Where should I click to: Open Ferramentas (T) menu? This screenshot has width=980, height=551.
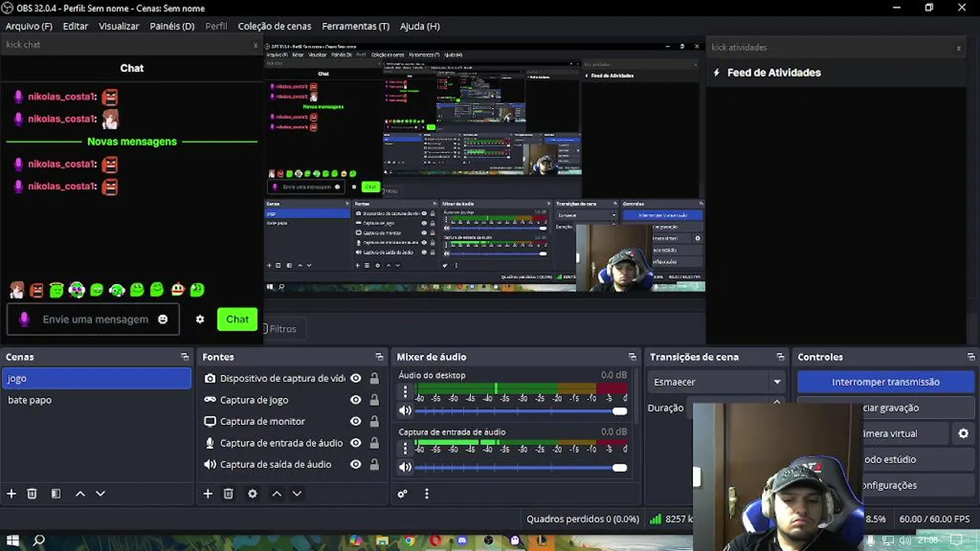coord(355,26)
